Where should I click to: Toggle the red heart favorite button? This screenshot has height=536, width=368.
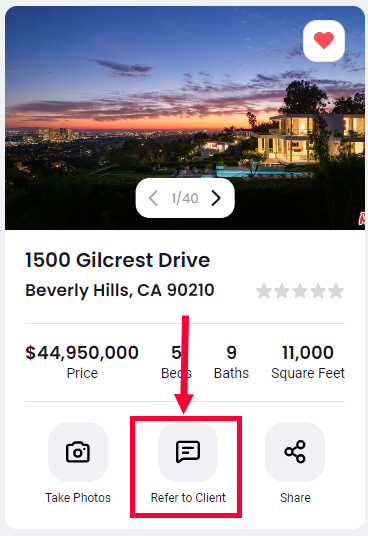(324, 41)
